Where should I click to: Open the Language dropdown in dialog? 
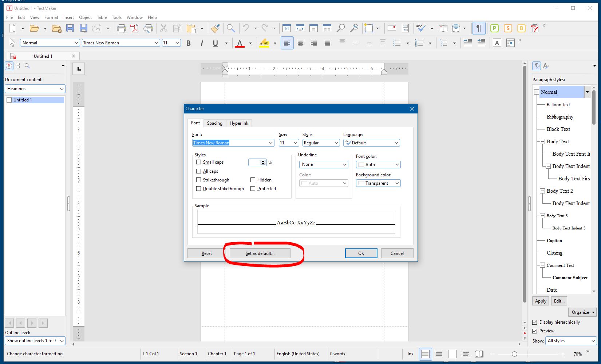point(371,143)
